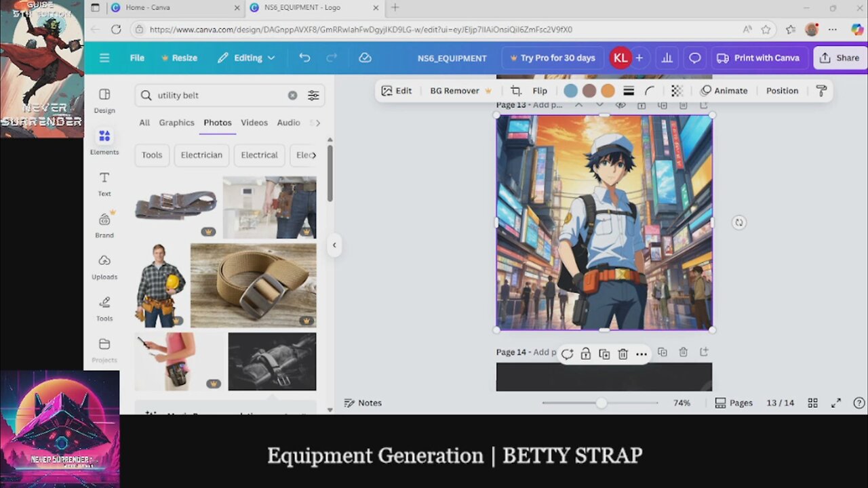
Task: Select the blue color swatch
Action: (571, 91)
